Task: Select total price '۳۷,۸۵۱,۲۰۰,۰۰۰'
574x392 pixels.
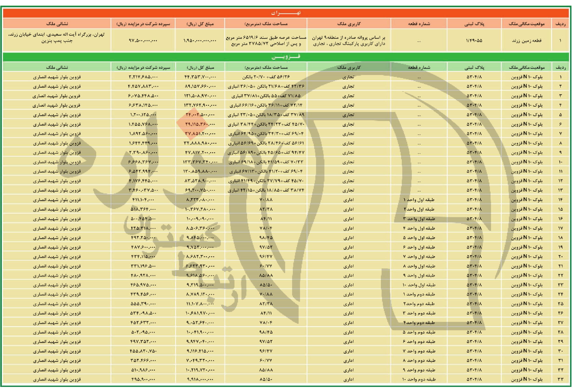Action: tap(200, 134)
